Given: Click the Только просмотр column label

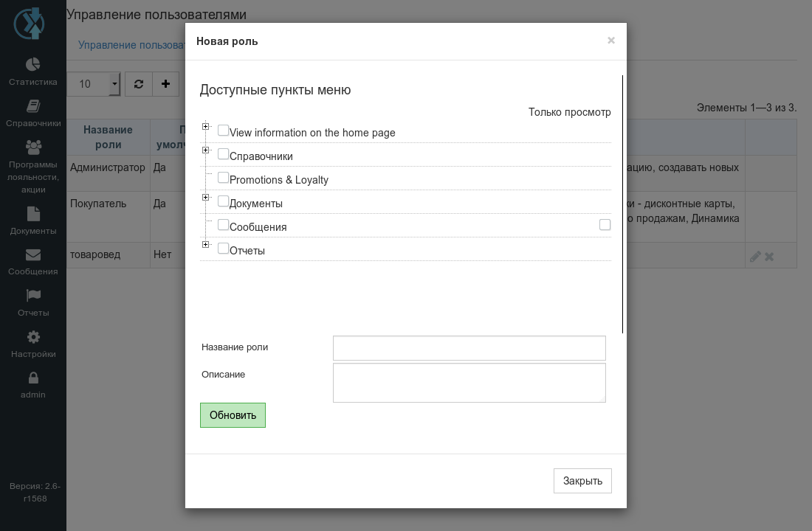Looking at the screenshot, I should (x=570, y=112).
